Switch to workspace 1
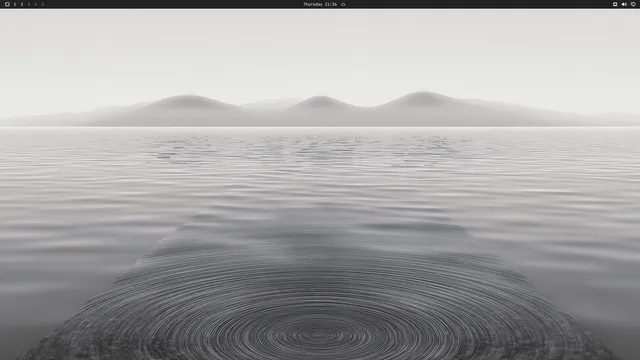Image resolution: width=640 pixels, height=360 pixels. [x=15, y=4]
